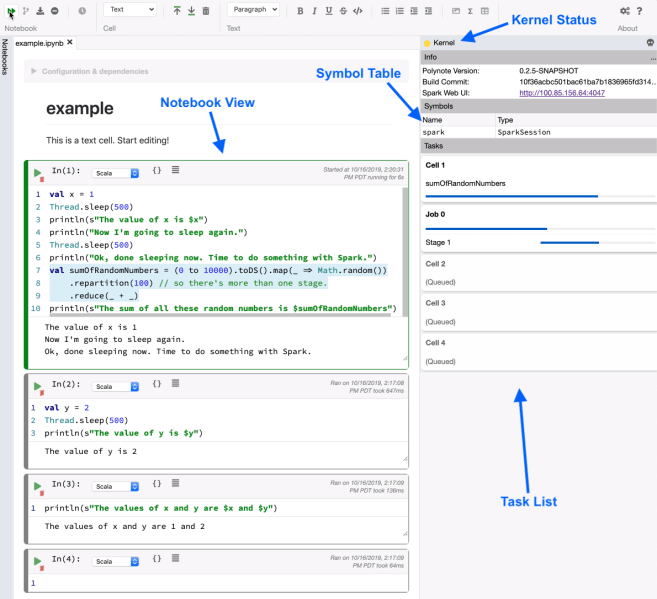Click the 'This is a text cell' paragraph
This screenshot has width=657, height=599.
pyautogui.click(x=108, y=140)
